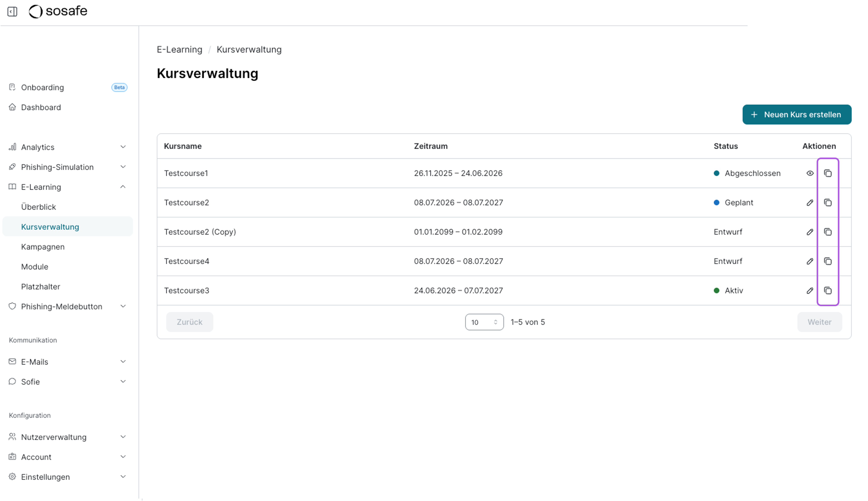
Task: Open Module in the sidebar
Action: (35, 267)
